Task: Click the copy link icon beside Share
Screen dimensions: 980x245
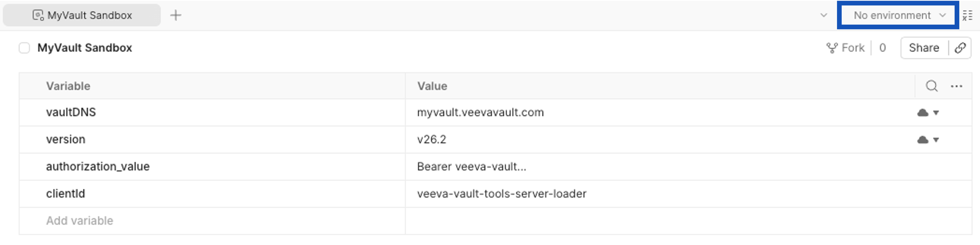Action: 960,48
